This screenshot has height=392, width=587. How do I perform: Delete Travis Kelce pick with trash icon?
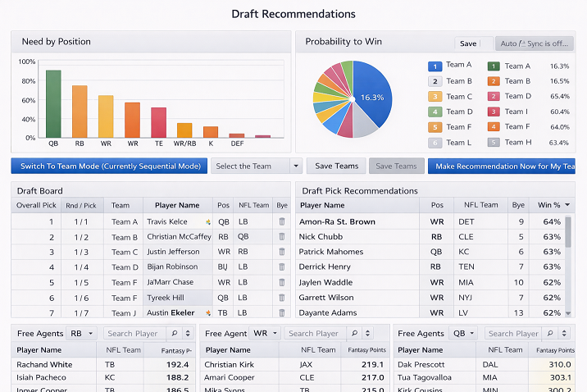pos(282,221)
